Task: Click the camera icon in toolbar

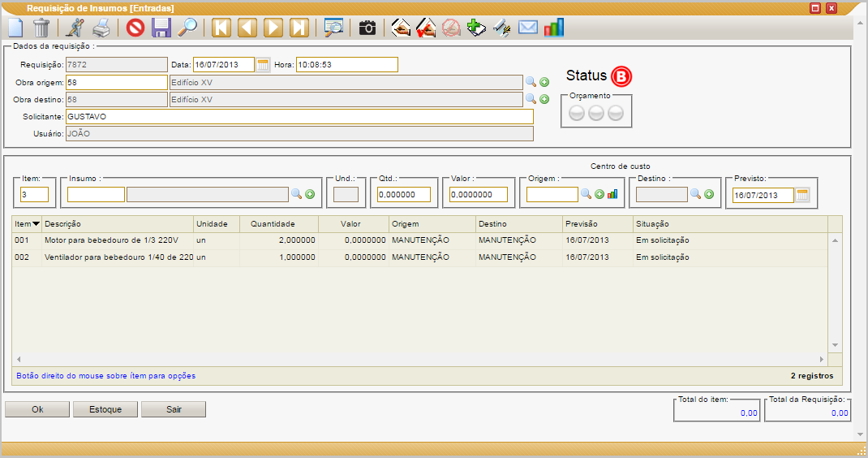Action: [367, 27]
